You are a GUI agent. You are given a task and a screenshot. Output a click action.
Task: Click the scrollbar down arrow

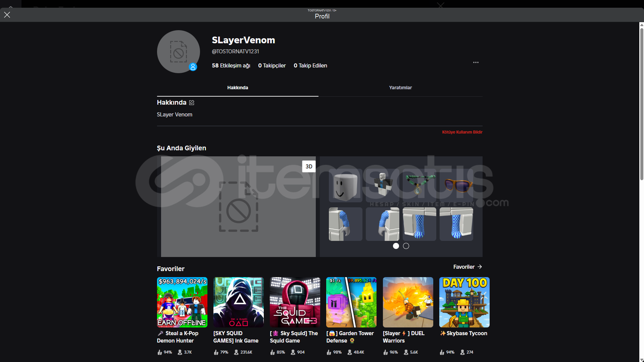641,360
